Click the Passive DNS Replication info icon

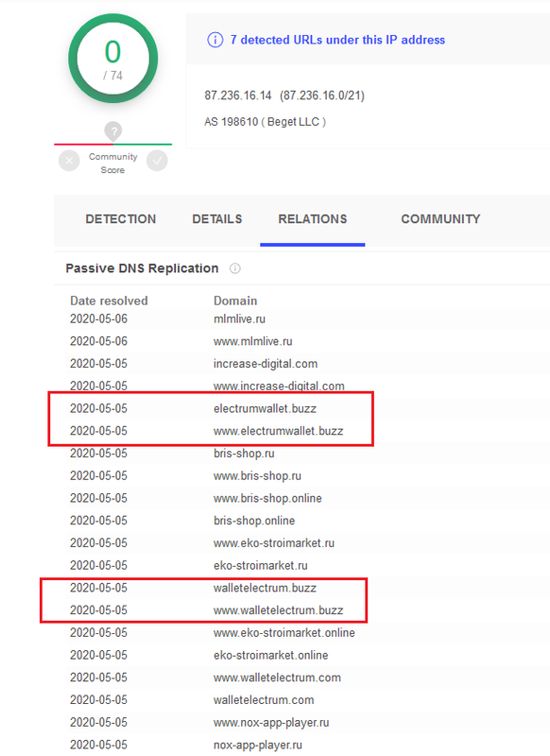pyautogui.click(x=234, y=268)
